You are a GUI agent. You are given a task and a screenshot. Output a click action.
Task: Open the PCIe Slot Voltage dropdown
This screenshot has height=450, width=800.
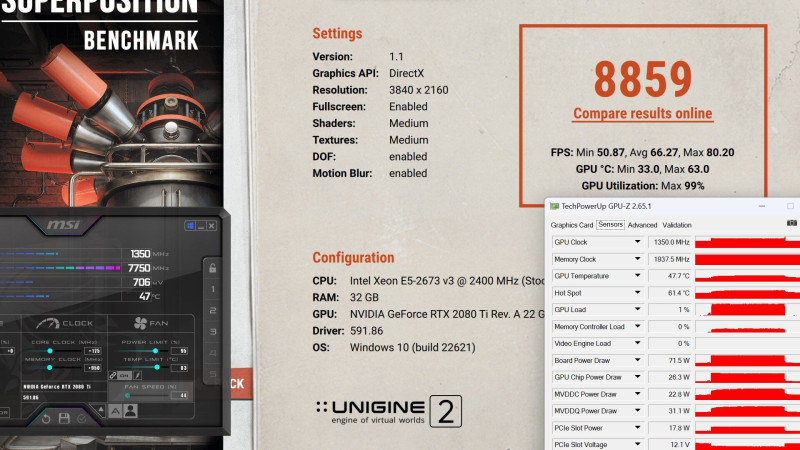(637, 444)
